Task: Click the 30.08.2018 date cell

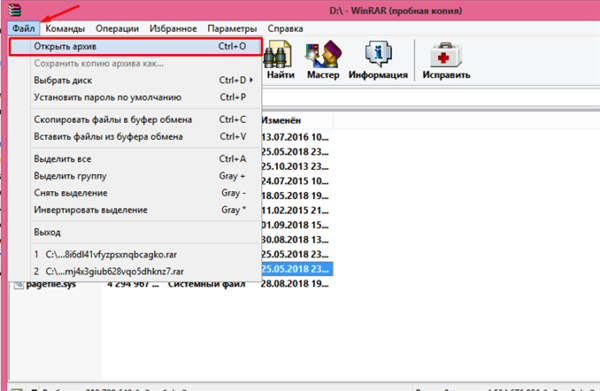Action: [x=295, y=240]
